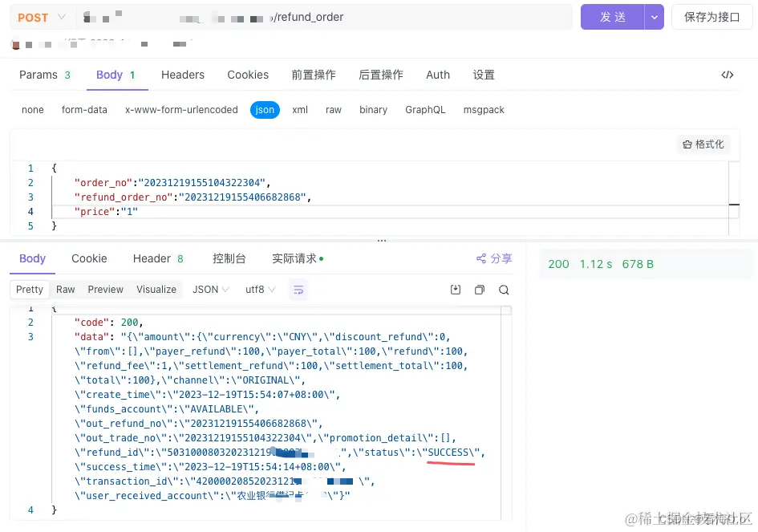Switch to 前置操作 tab
The height and width of the screenshot is (532, 758).
[314, 75]
